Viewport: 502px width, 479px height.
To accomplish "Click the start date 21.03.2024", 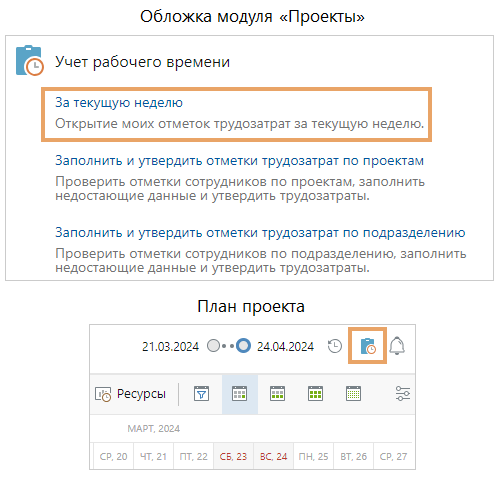I will [x=170, y=347].
